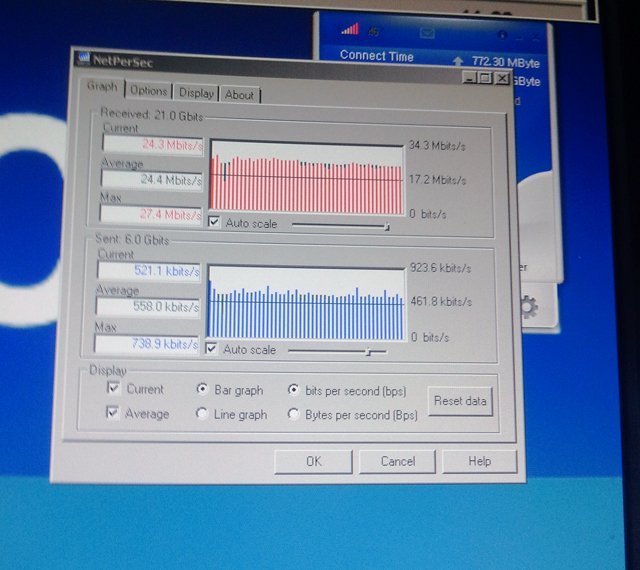Minimize the NetPerSec window
This screenshot has height=570, width=640.
pyautogui.click(x=470, y=77)
